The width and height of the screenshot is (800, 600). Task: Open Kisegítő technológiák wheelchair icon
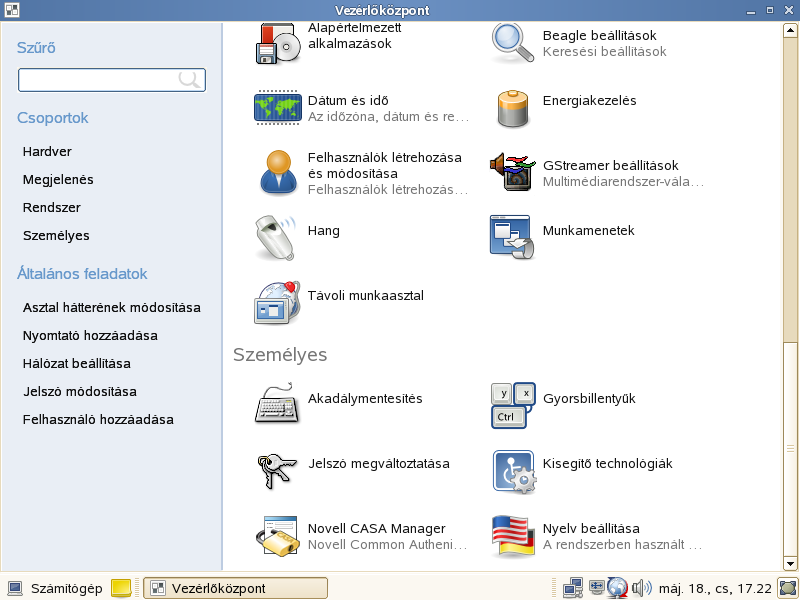pos(514,471)
